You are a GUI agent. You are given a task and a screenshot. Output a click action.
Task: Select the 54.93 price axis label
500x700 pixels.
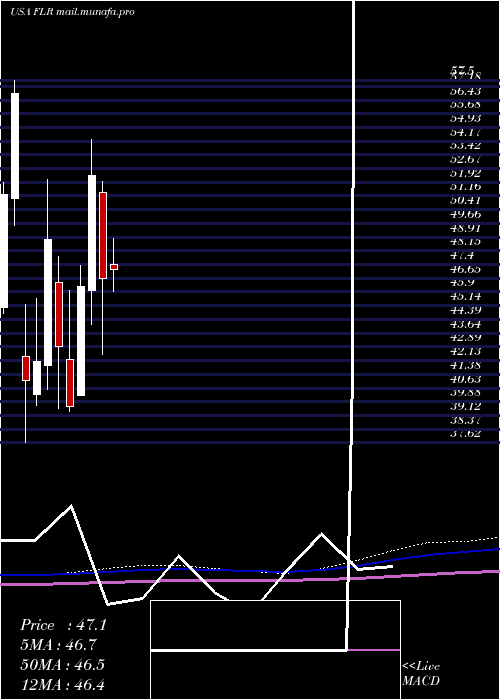click(465, 118)
